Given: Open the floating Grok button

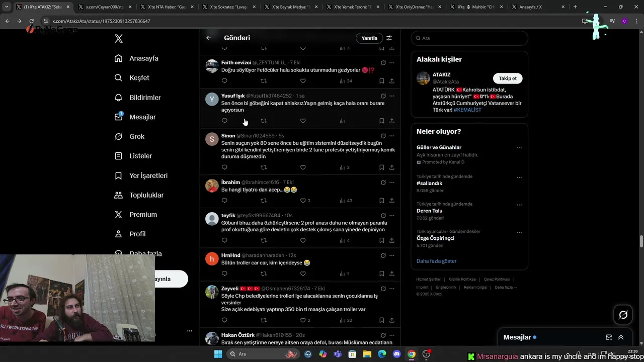Looking at the screenshot, I should coord(623,315).
